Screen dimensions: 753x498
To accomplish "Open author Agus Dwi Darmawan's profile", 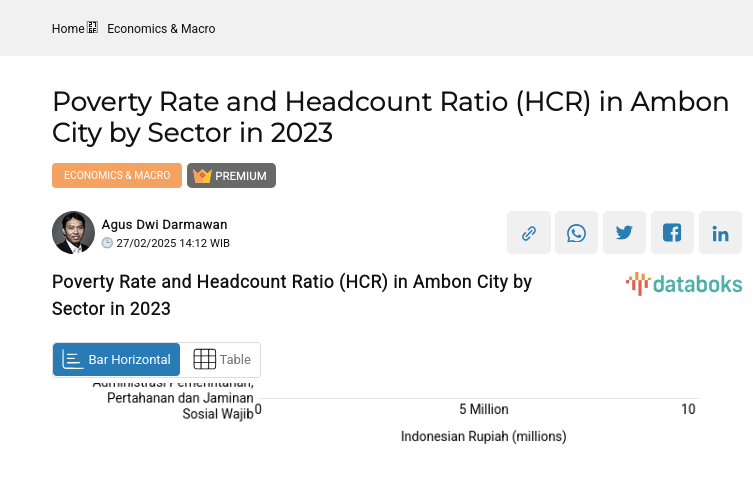I will [x=164, y=224].
